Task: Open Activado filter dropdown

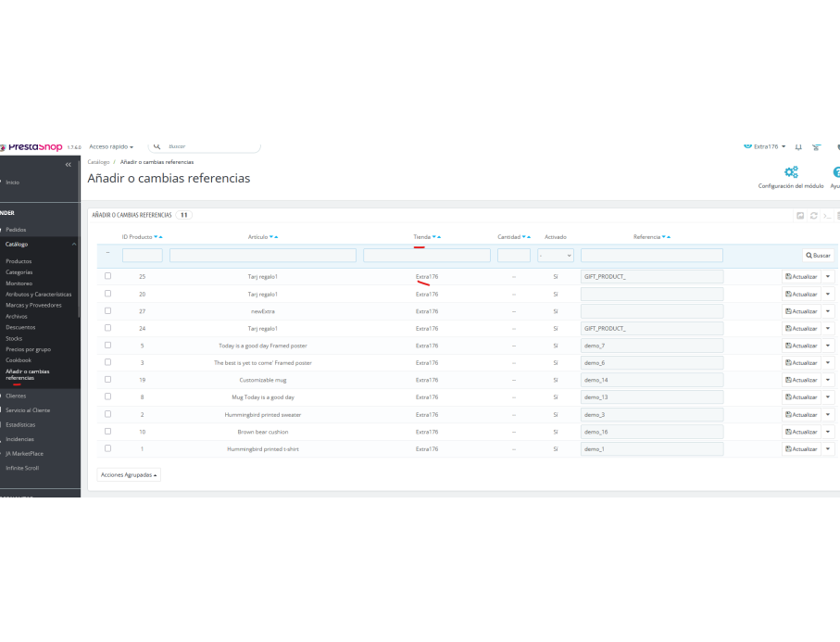Action: pos(556,256)
